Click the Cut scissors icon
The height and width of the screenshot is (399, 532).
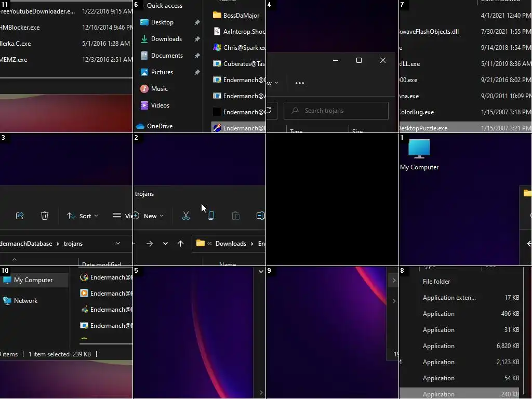pos(186,216)
